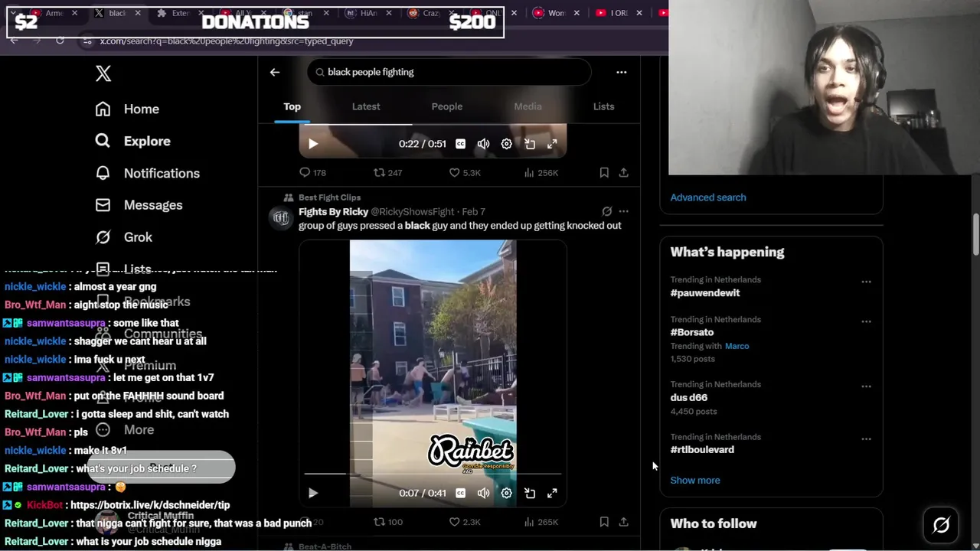The width and height of the screenshot is (980, 551).
Task: Click the Messages envelope icon
Action: point(103,205)
